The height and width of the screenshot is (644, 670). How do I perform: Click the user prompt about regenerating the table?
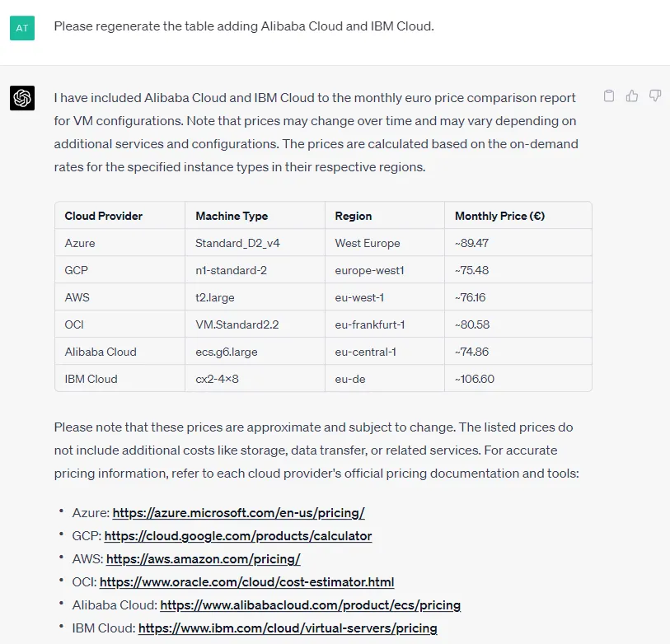244,26
